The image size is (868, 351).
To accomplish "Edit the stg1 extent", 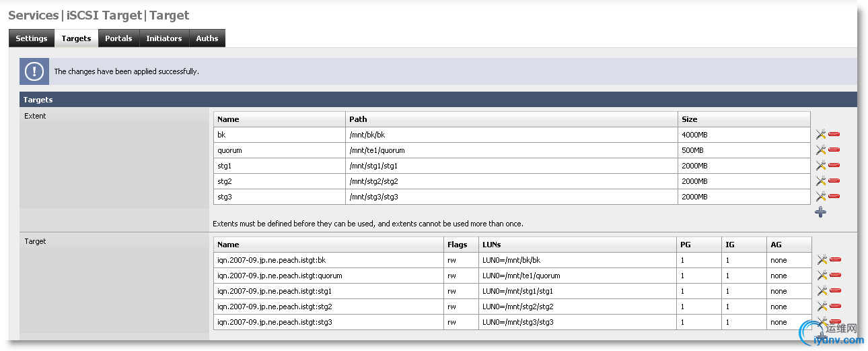I will pos(820,166).
